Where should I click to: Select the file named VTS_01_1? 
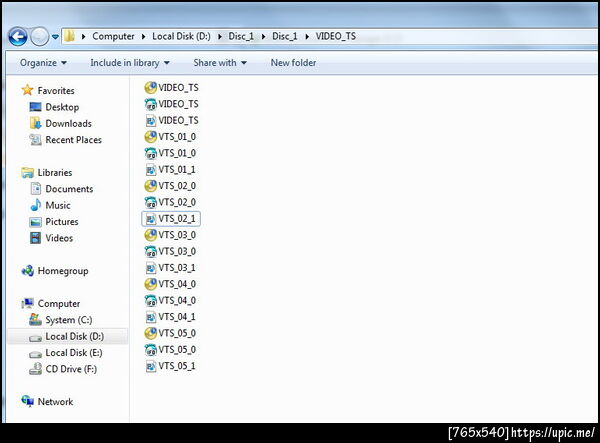(x=170, y=169)
